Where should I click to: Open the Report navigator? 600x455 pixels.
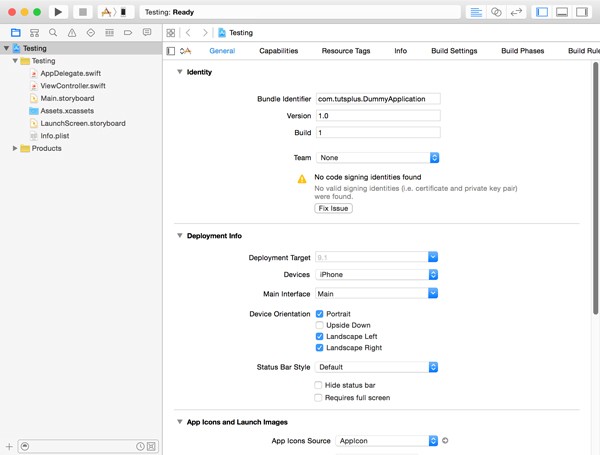147,33
